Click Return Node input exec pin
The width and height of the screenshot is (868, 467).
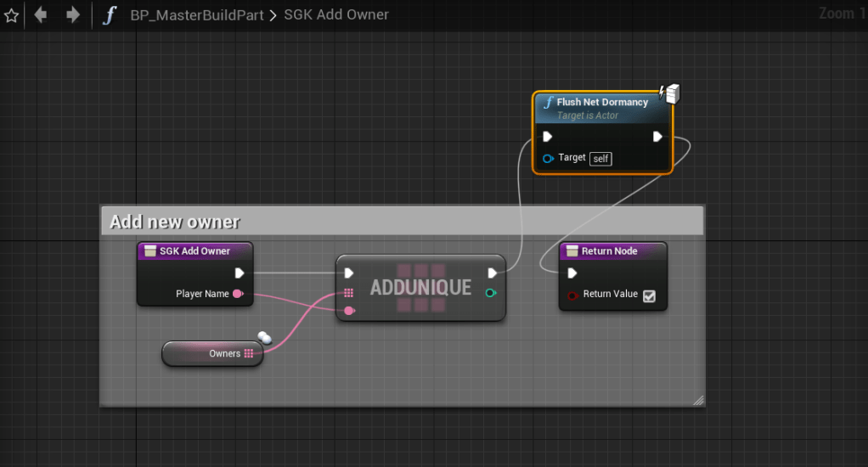tap(572, 273)
